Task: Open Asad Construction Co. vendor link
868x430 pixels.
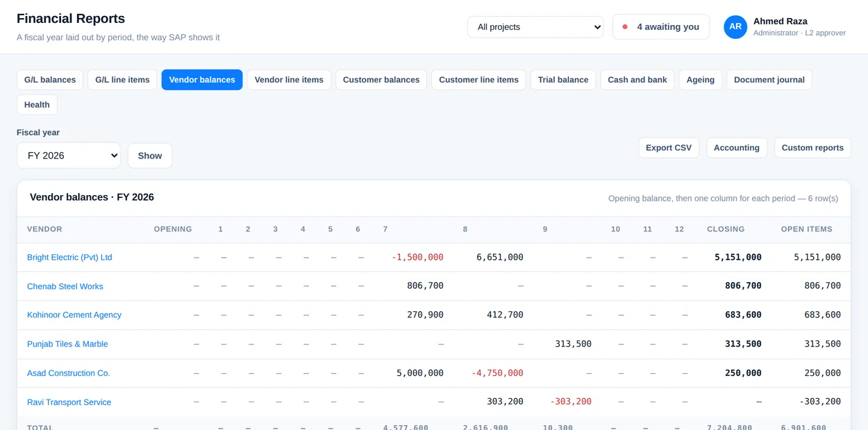Action: 69,373
